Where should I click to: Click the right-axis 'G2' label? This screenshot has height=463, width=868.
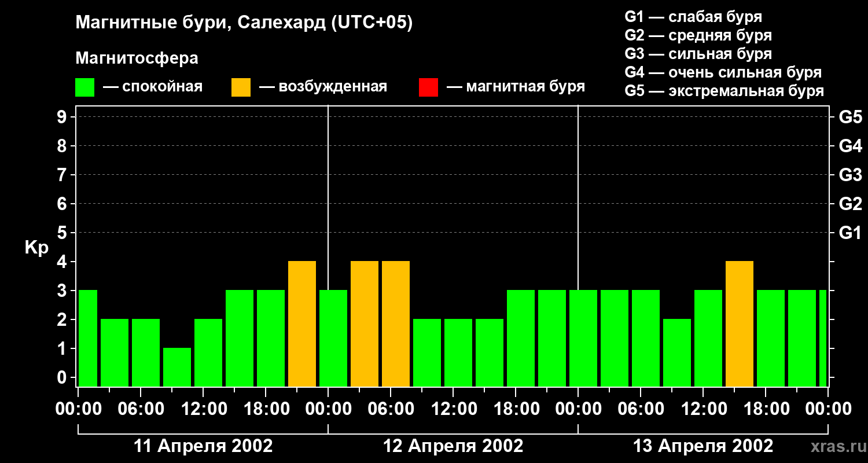(x=850, y=204)
